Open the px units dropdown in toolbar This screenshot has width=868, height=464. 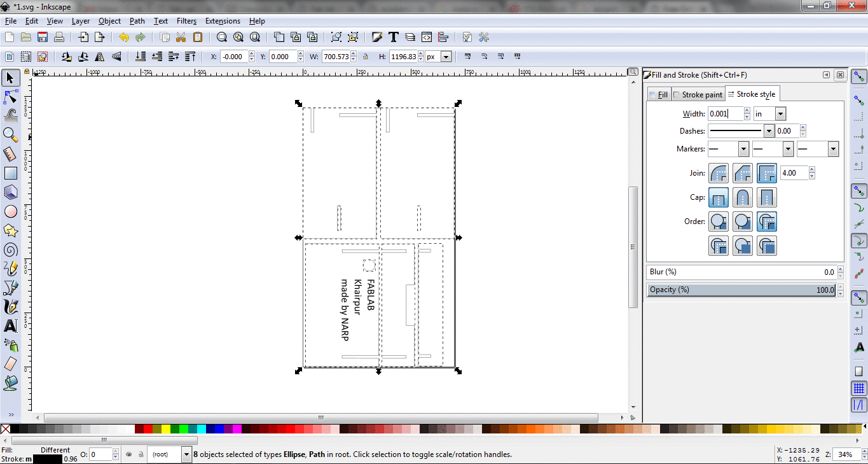pos(446,57)
